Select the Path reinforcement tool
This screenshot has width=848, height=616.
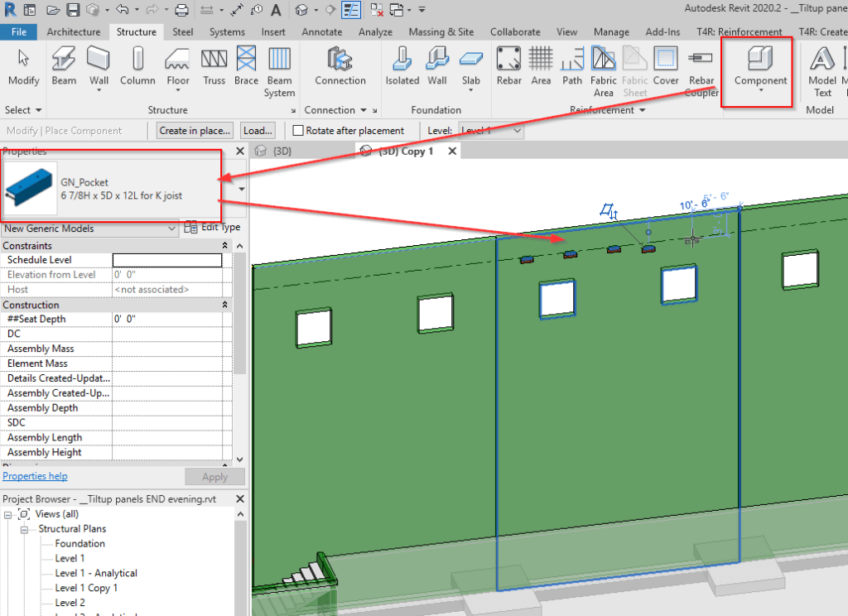pos(571,66)
